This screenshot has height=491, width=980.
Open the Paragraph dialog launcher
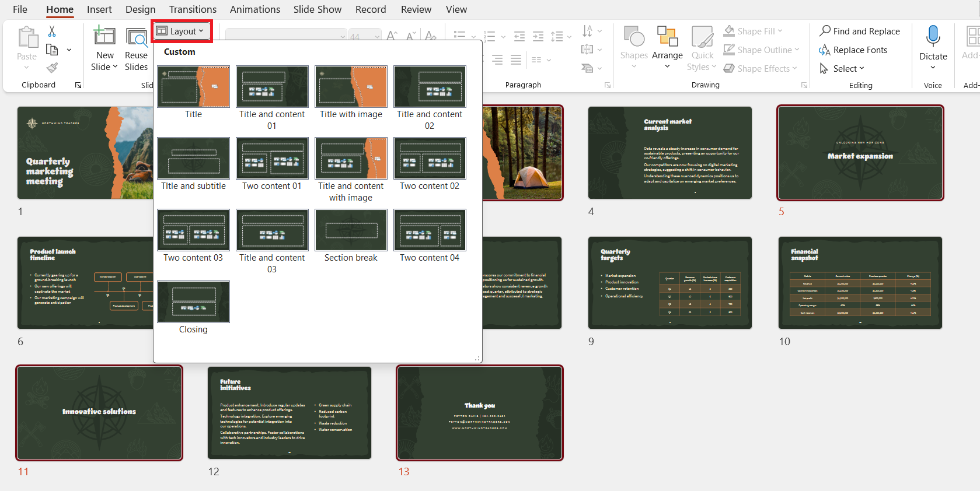(608, 85)
